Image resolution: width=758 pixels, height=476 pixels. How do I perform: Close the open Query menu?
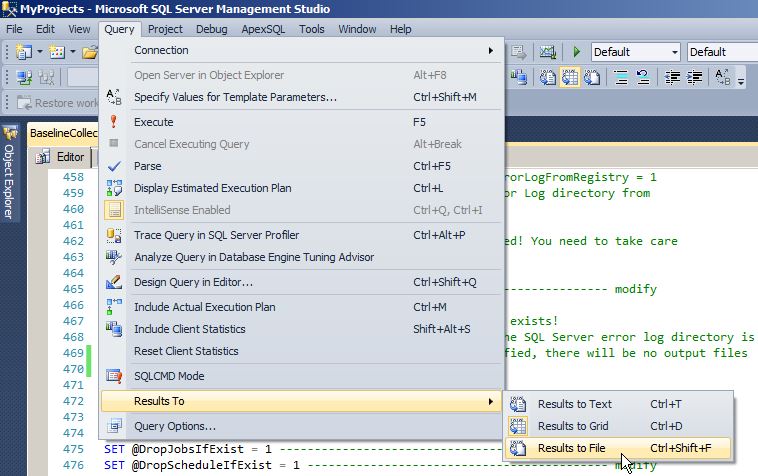coord(119,29)
